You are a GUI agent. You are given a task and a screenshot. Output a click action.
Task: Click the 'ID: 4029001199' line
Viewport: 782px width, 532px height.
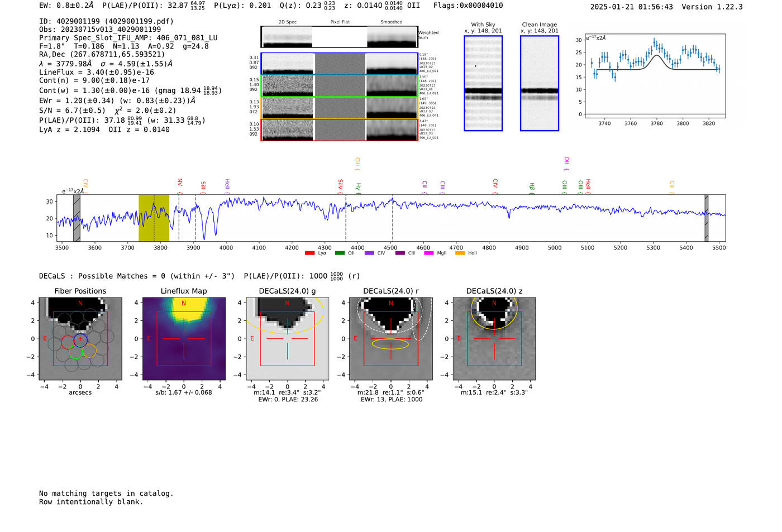click(x=106, y=21)
